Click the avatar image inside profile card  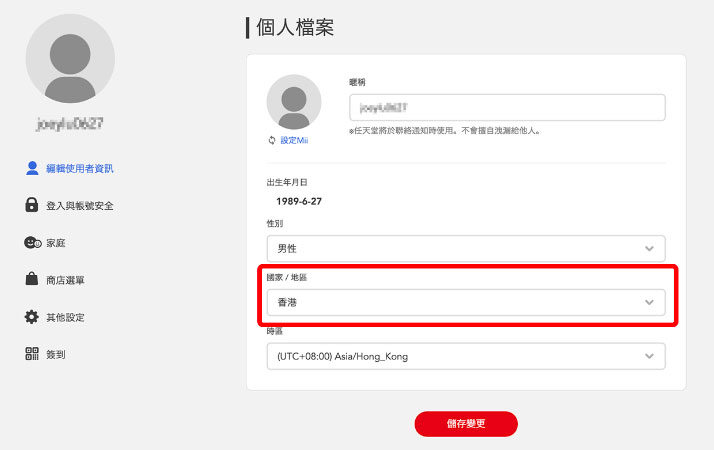[294, 102]
